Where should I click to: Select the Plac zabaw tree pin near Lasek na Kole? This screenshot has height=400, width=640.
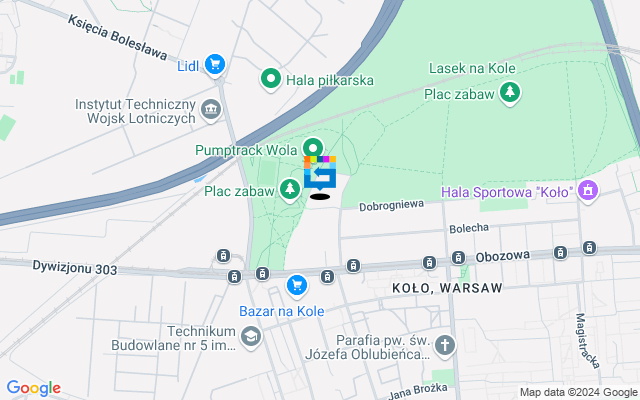(x=509, y=93)
